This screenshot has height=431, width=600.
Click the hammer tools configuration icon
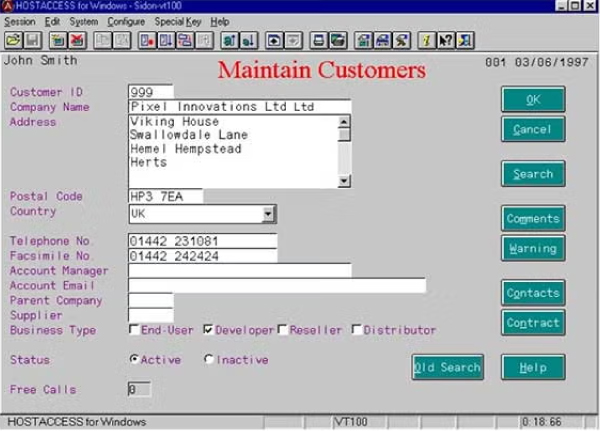tap(402, 40)
